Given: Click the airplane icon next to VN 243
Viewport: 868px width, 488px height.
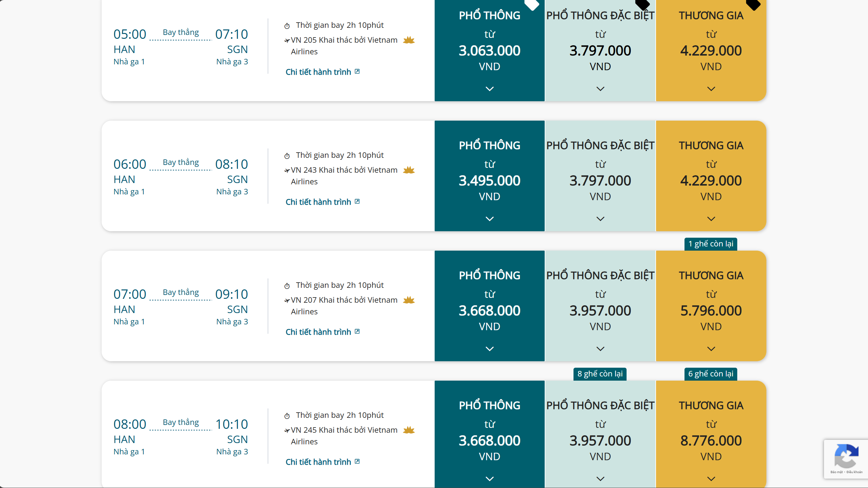Looking at the screenshot, I should pyautogui.click(x=287, y=170).
